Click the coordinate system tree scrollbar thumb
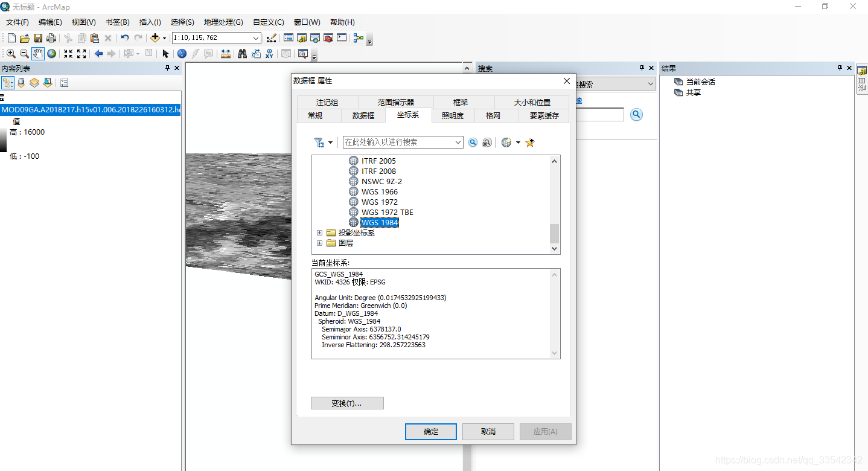 tap(554, 233)
